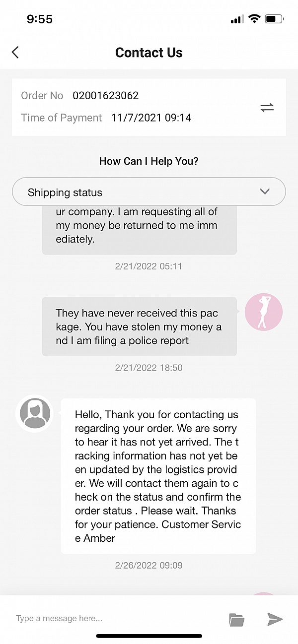Screen dimensions: 298x644
Task: Open the file attachment folder icon
Action: [x=236, y=619]
